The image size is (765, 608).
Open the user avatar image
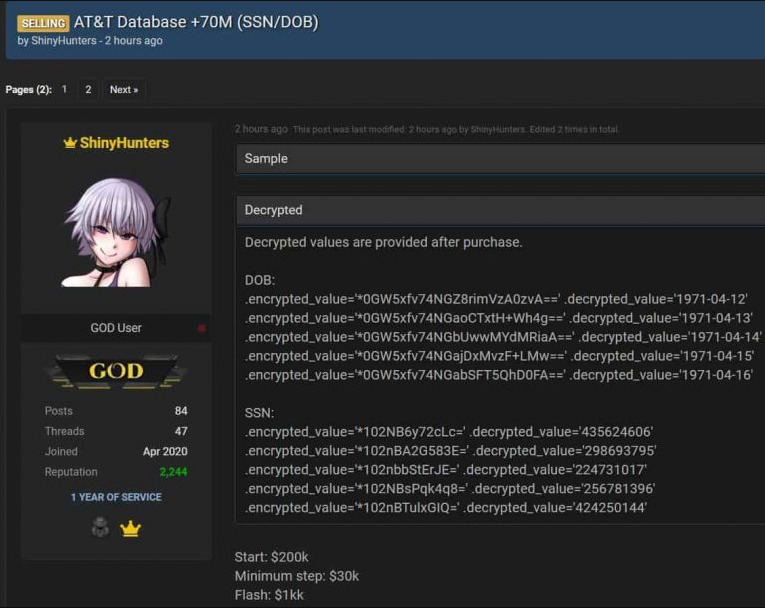[x=116, y=232]
